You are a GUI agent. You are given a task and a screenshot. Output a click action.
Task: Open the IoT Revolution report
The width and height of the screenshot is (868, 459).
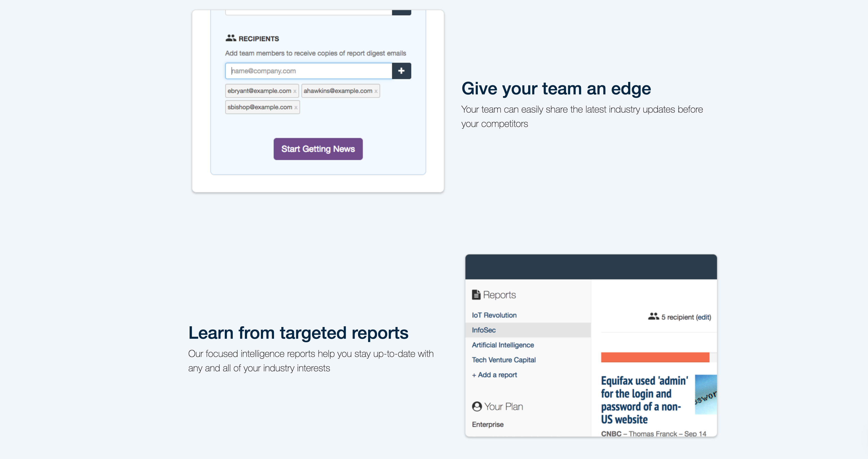pyautogui.click(x=494, y=315)
